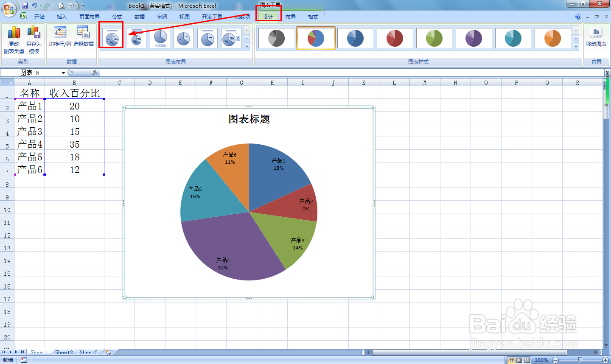Expand chart styles gallery more arrow
The height and width of the screenshot is (364, 611).
(x=576, y=46)
